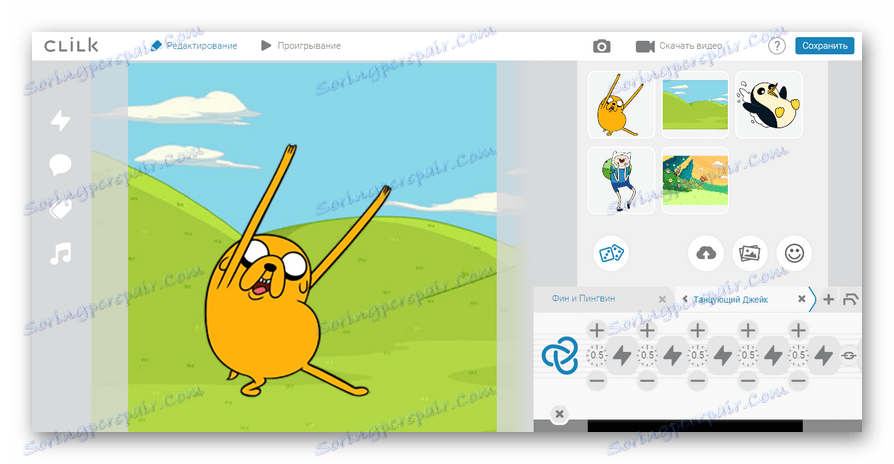Click the third 0.5 duration dial
Screen dimensions: 894x464
pyautogui.click(x=697, y=355)
